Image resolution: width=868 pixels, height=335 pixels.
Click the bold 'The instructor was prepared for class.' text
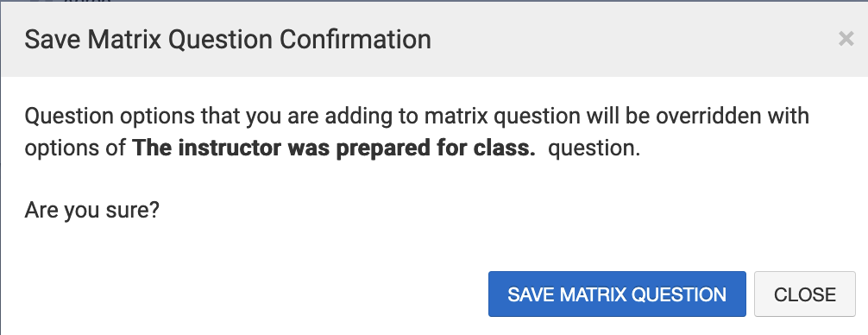[x=334, y=149]
